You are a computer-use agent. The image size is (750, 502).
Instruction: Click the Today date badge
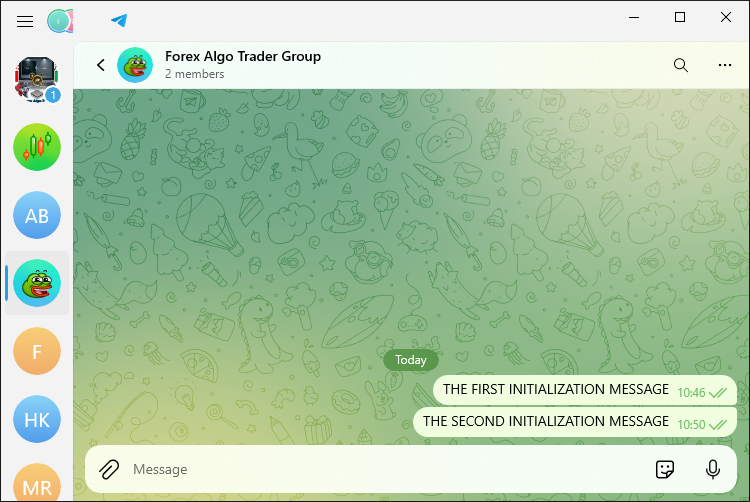(410, 360)
